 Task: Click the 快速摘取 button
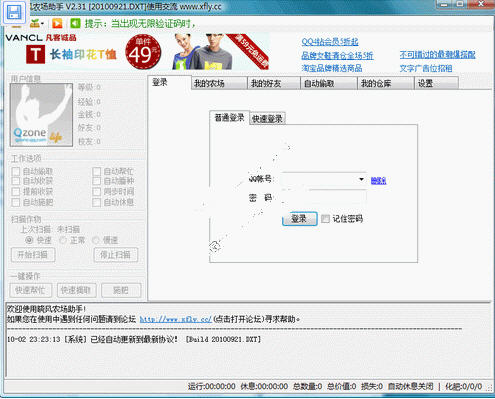point(76,290)
